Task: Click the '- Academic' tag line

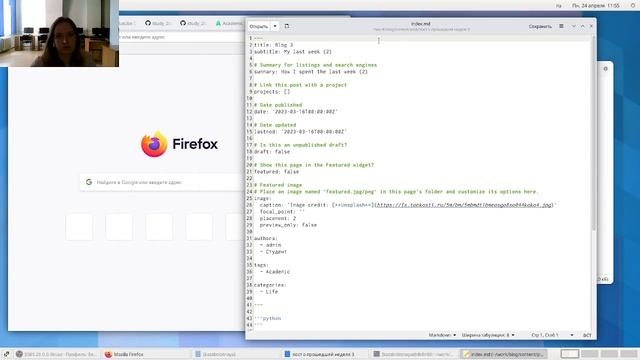Action: (275, 272)
